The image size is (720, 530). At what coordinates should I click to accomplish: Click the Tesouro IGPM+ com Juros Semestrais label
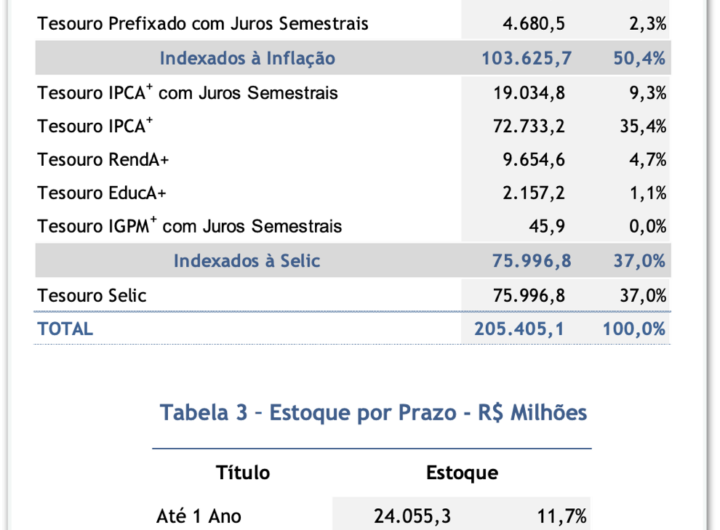[x=189, y=227]
